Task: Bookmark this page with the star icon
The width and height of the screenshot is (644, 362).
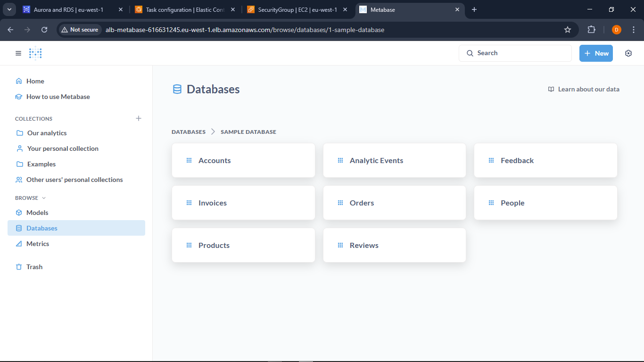Action: pos(568,30)
